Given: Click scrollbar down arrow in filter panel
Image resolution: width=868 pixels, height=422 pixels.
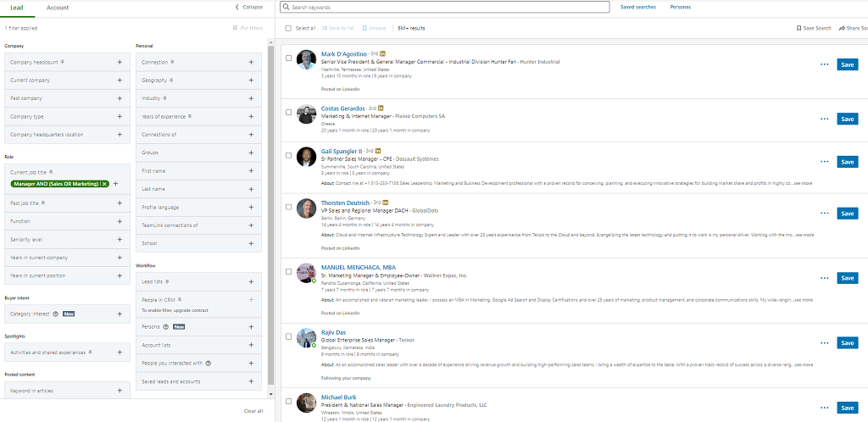Looking at the screenshot, I should point(270,394).
